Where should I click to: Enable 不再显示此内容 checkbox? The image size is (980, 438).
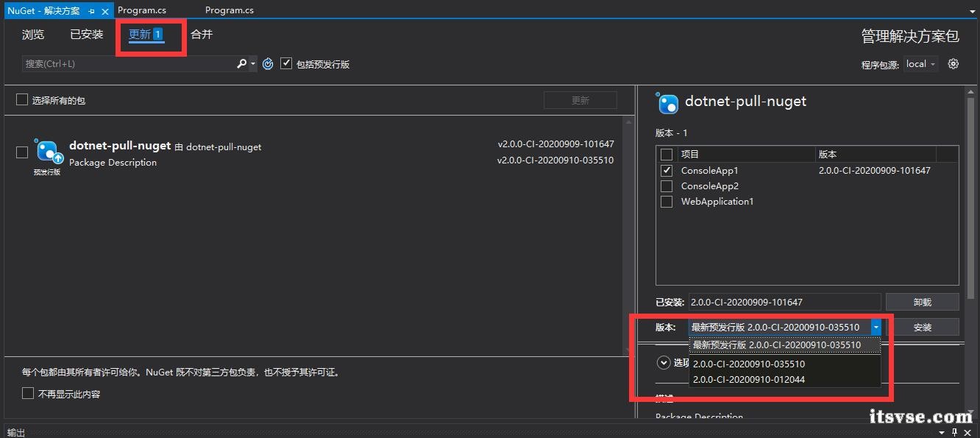point(28,394)
